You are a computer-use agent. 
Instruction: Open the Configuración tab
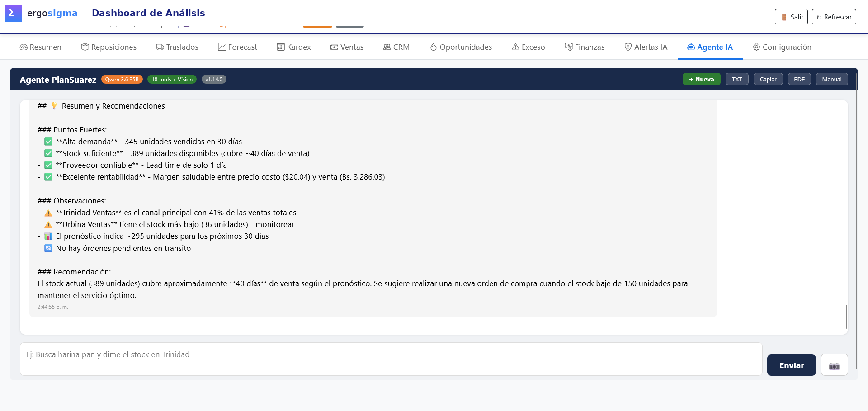[782, 47]
